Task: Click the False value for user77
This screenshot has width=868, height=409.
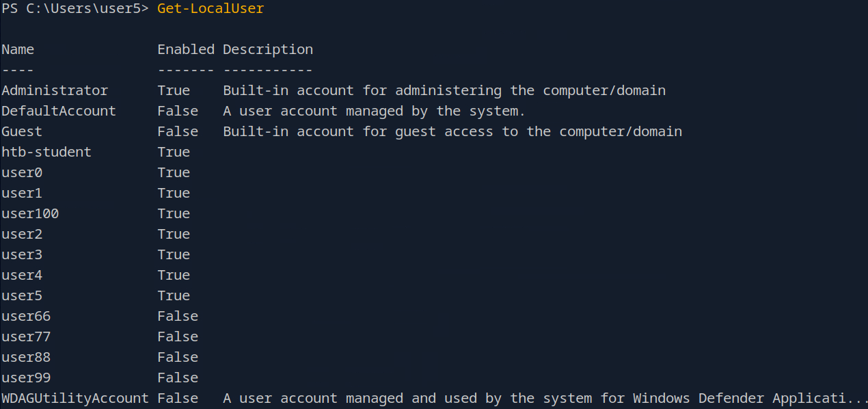Action: [x=178, y=337]
